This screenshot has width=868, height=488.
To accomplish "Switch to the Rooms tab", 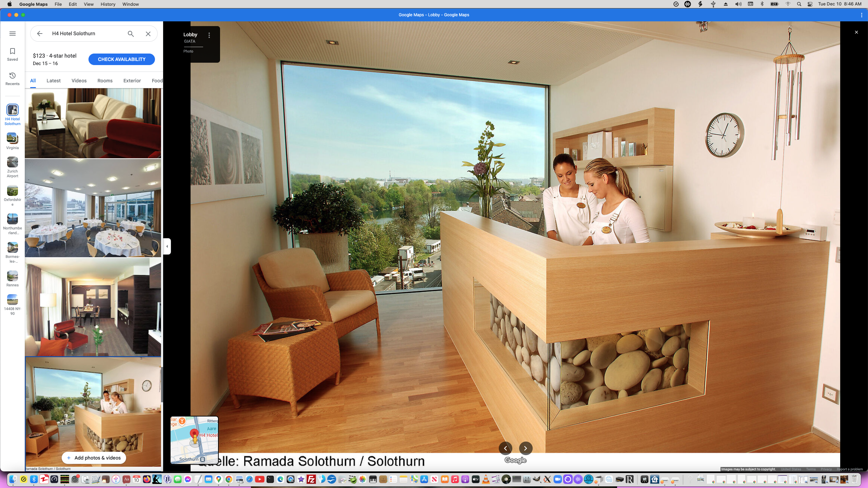I will point(105,81).
